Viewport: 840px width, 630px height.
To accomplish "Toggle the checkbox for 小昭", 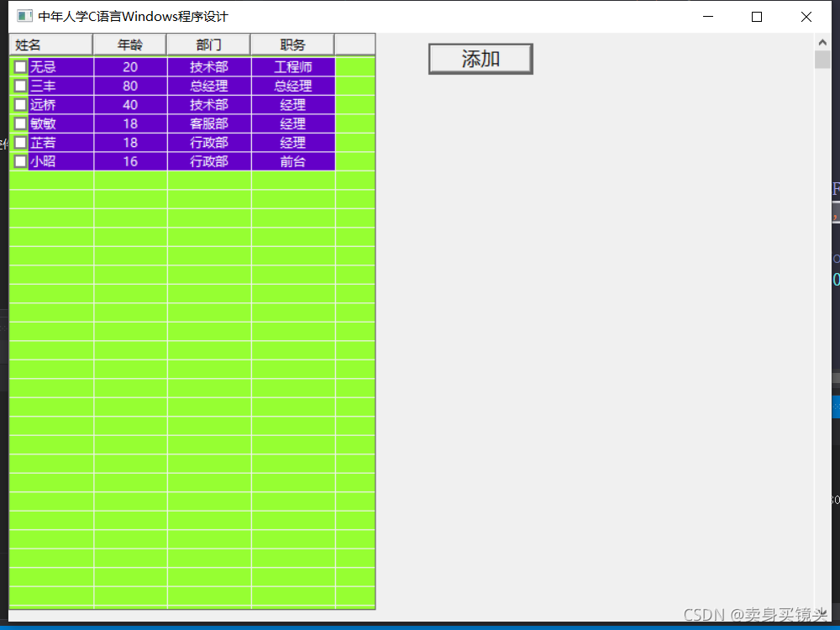I will pos(20,161).
